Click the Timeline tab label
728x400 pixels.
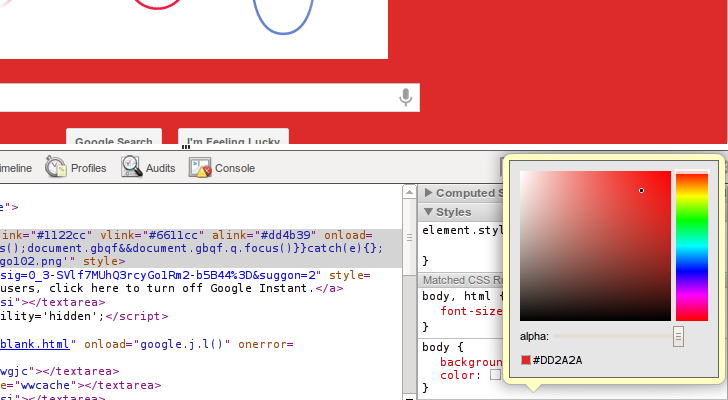click(15, 168)
